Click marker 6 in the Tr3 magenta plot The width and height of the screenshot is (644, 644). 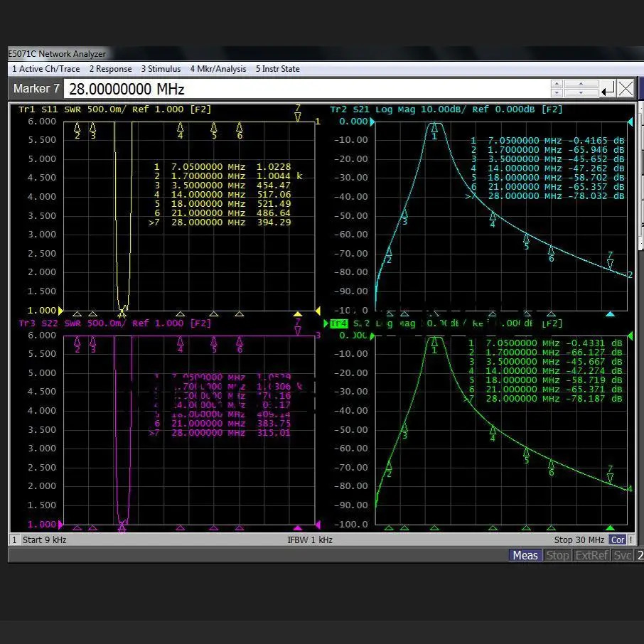[240, 345]
